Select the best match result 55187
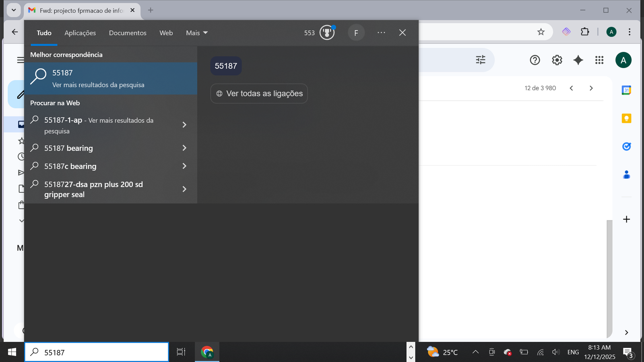The height and width of the screenshot is (362, 644). tap(111, 78)
